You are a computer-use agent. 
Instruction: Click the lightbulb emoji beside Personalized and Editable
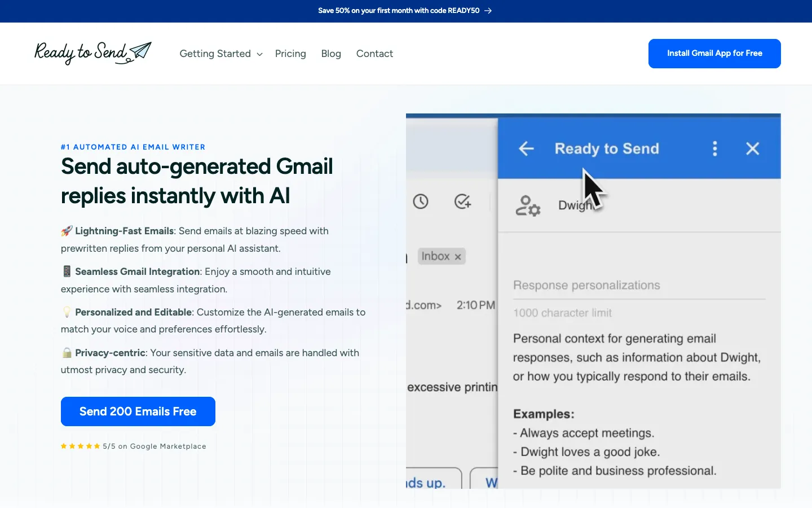67,312
